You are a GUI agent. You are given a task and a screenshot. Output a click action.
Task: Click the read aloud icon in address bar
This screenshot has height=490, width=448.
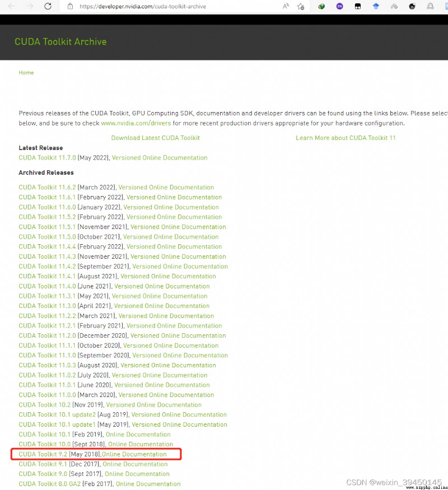point(286,6)
